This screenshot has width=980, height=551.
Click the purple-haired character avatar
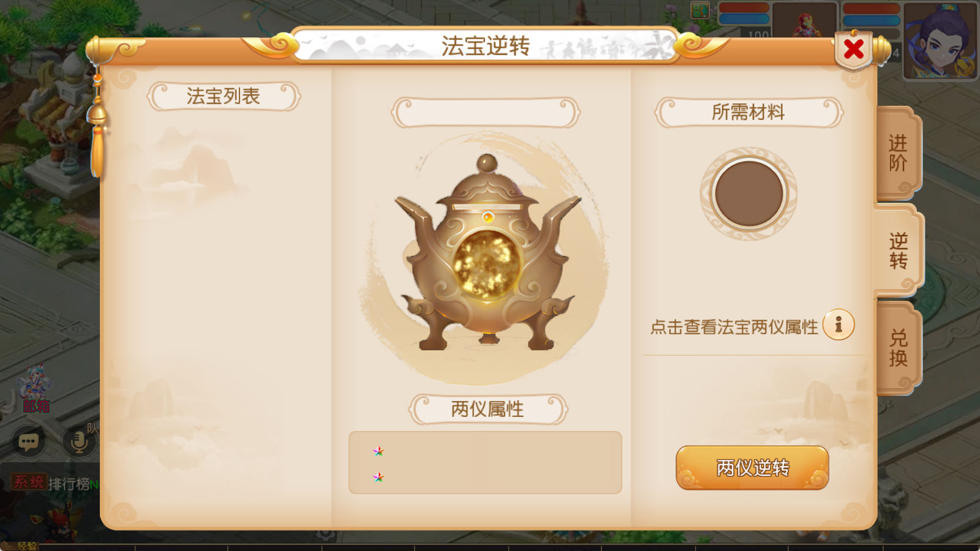(x=940, y=40)
